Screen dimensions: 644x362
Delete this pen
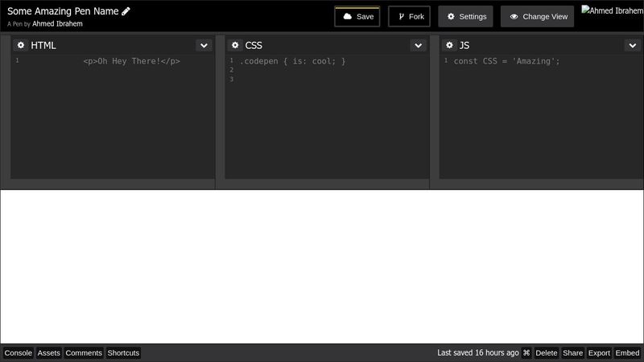tap(547, 353)
